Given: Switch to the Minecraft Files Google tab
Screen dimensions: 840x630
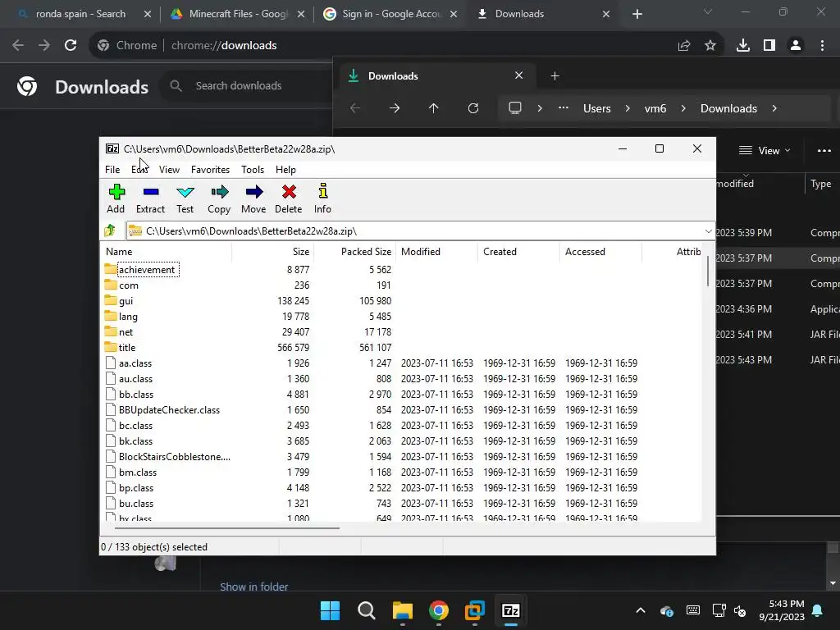Looking at the screenshot, I should pos(239,14).
